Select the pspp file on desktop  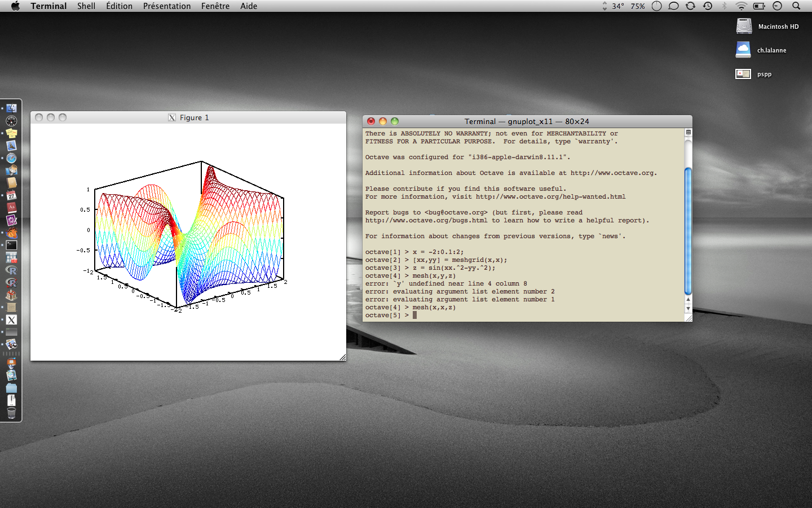pos(743,74)
